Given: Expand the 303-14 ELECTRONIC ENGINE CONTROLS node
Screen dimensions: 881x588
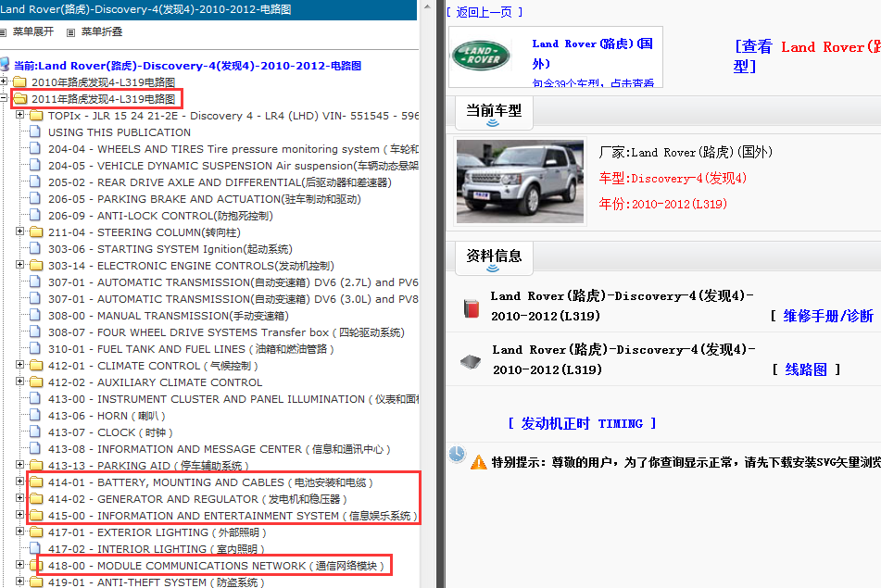Looking at the screenshot, I should [19, 265].
